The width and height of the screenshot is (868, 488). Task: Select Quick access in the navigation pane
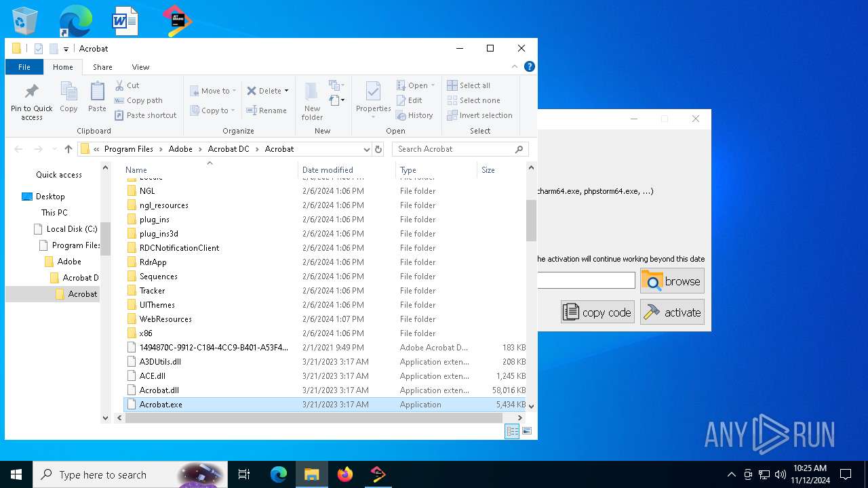point(58,175)
